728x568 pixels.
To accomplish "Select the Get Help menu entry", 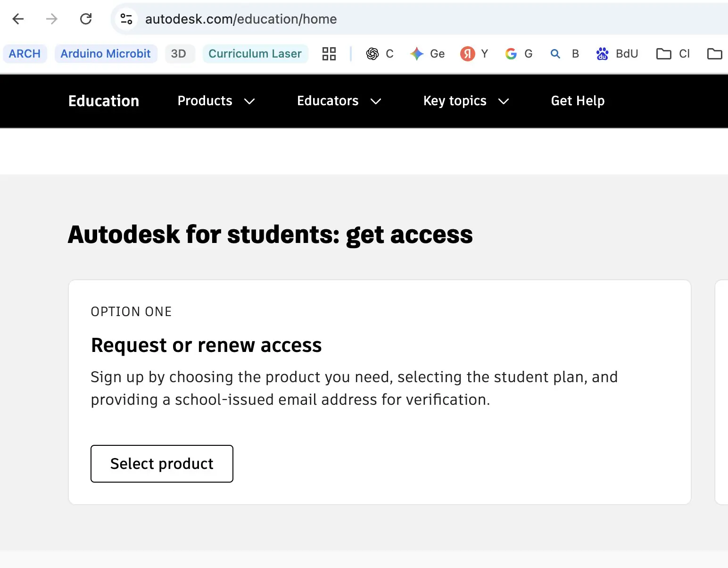I will point(578,101).
